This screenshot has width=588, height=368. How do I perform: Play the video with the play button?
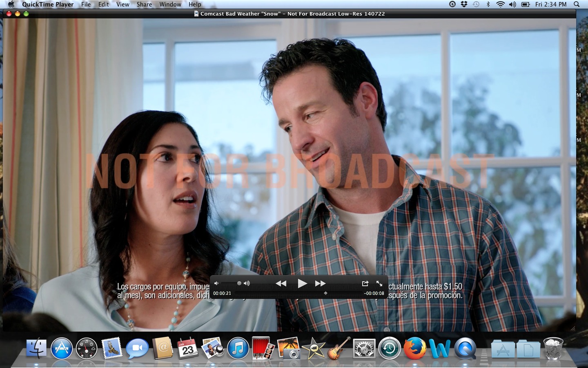click(302, 283)
